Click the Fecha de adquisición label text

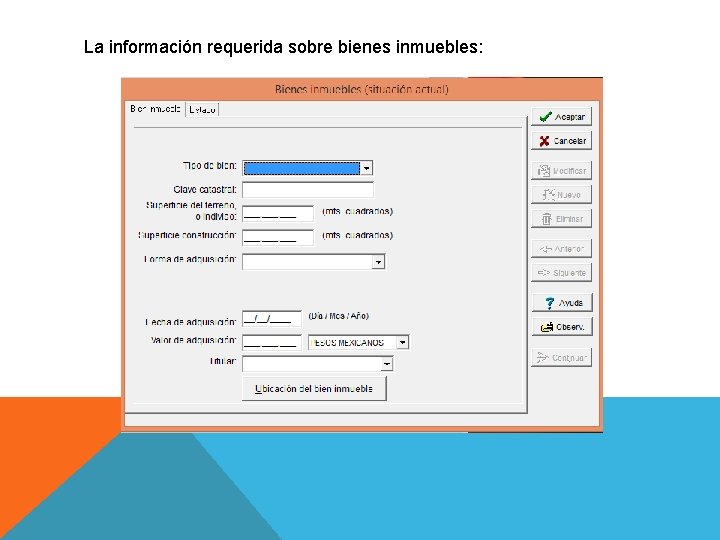coord(191,322)
